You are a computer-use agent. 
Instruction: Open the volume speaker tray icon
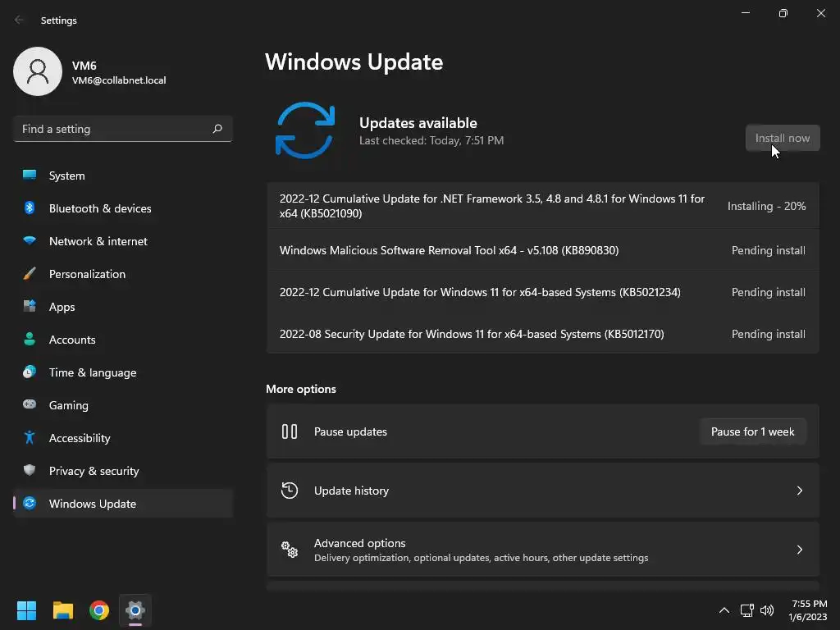click(767, 610)
